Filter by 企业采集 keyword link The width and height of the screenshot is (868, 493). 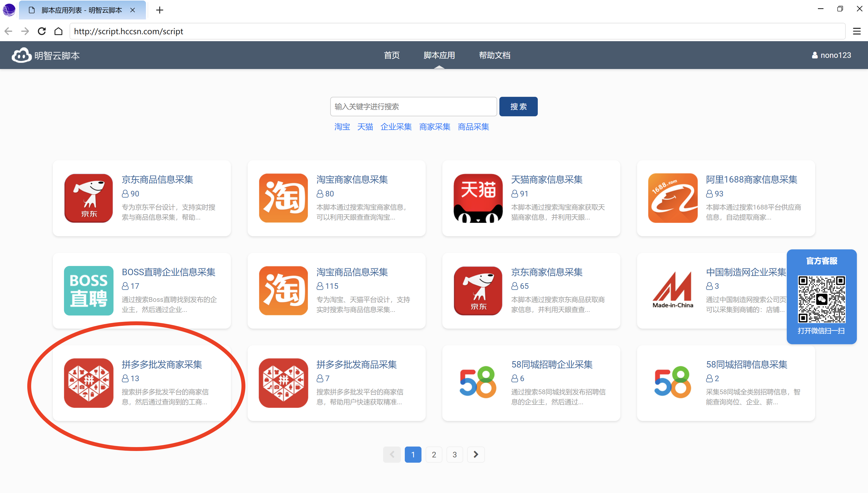(x=396, y=127)
